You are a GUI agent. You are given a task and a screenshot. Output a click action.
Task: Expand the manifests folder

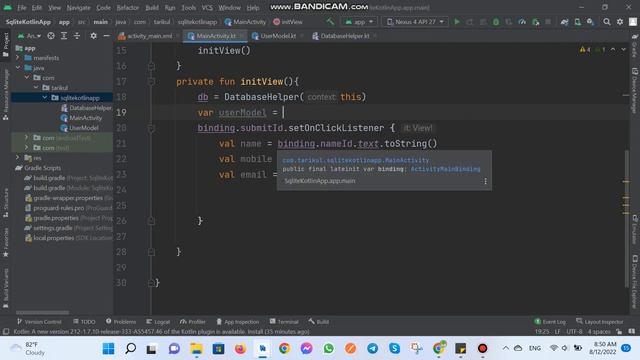point(18,58)
